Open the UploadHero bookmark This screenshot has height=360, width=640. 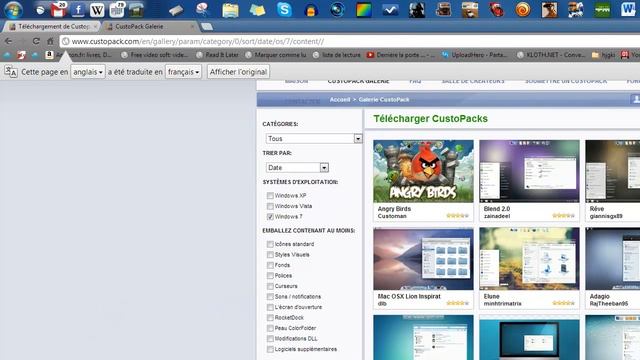point(474,55)
